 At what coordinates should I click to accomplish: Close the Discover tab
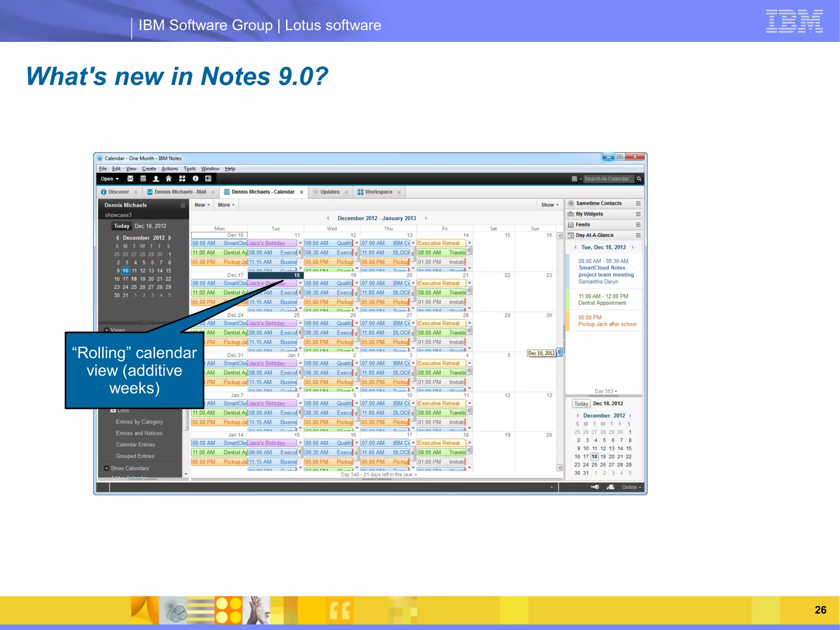point(136,192)
